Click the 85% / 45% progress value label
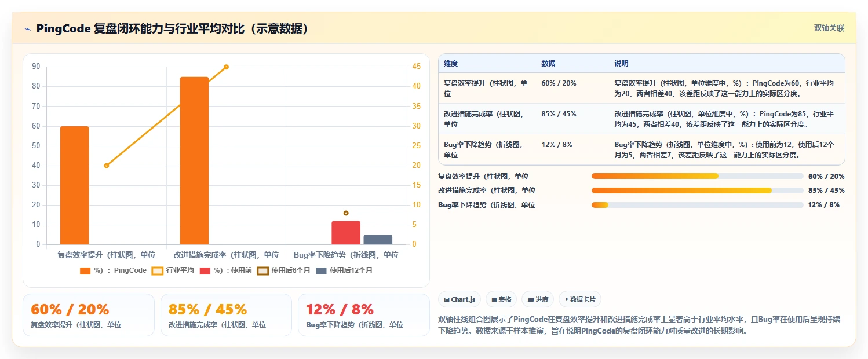868x359 pixels. click(826, 191)
